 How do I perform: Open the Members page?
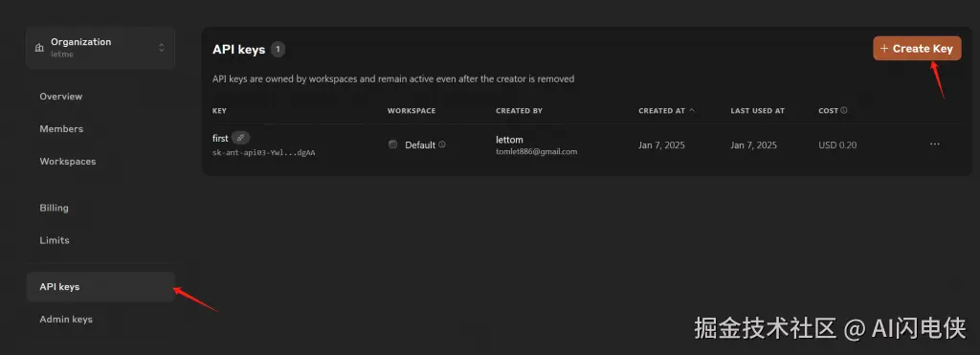pyautogui.click(x=61, y=129)
